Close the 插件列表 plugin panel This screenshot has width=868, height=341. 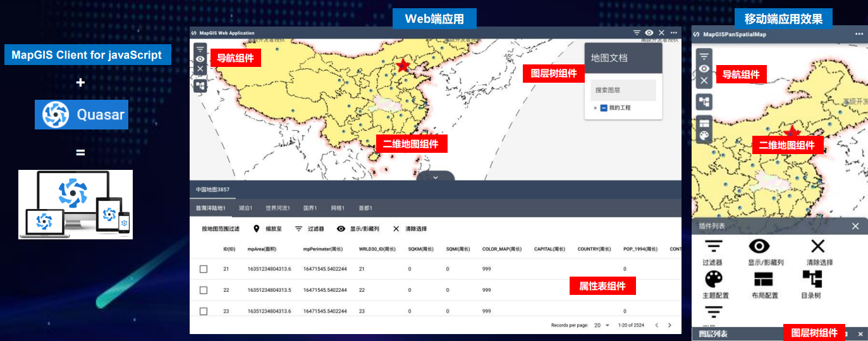(x=855, y=226)
